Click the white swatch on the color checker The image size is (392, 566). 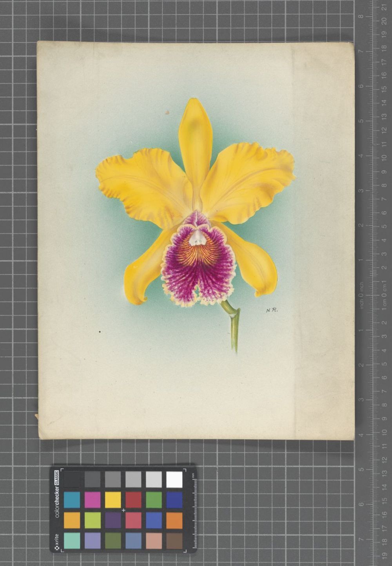[x=174, y=479]
